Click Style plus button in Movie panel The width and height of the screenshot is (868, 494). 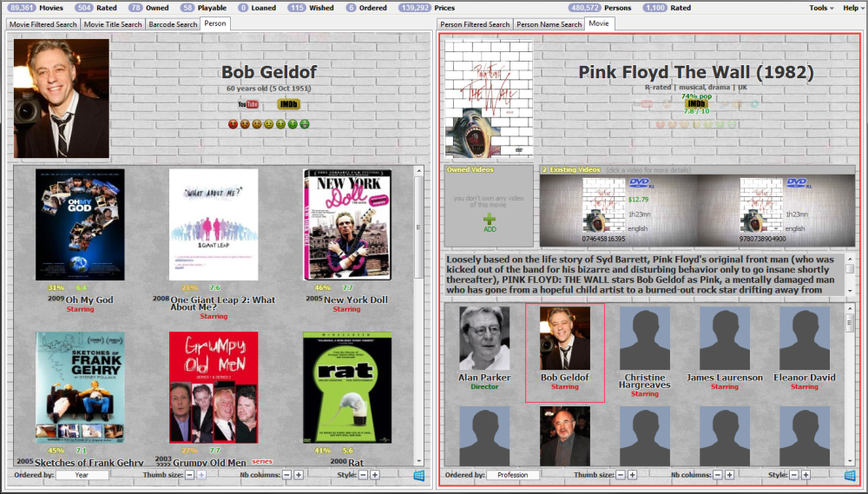[806, 475]
